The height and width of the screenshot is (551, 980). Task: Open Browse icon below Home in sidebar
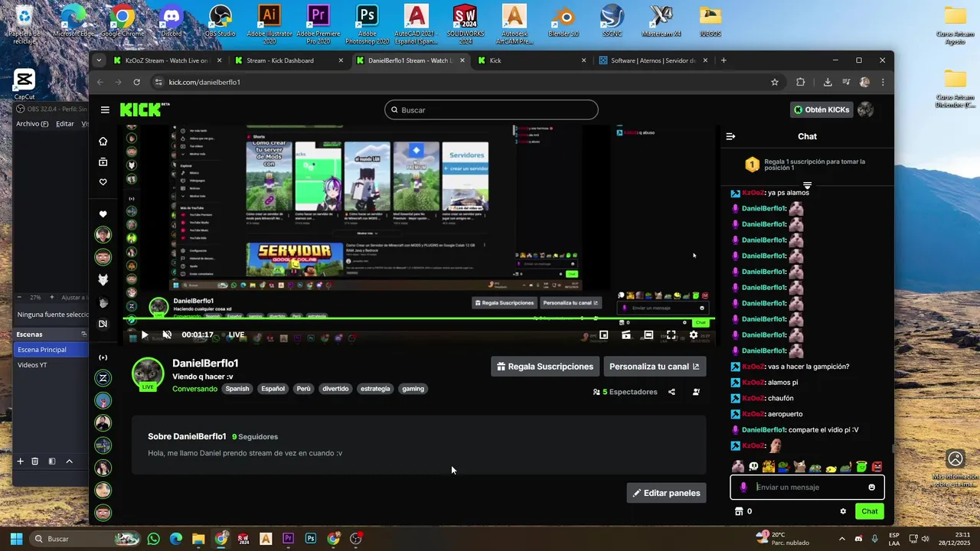coord(103,161)
